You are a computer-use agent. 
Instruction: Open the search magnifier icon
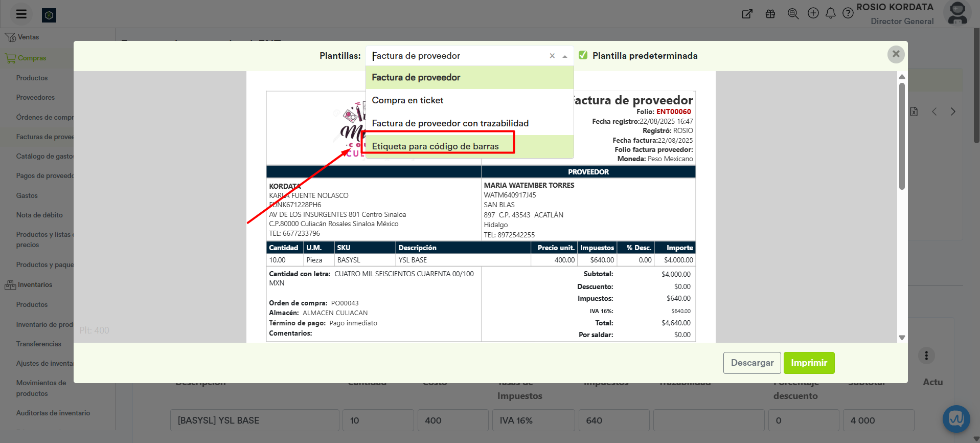[x=793, y=14]
